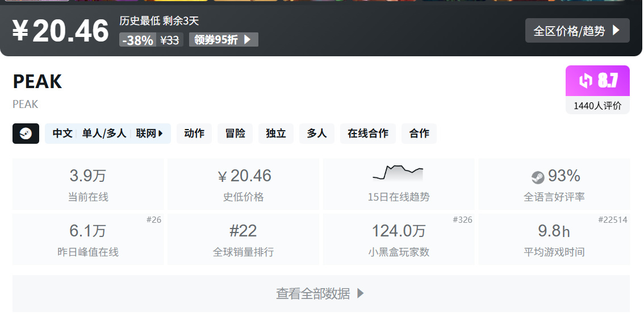Click the score logo icon beside 8.7
The height and width of the screenshot is (316, 644).
586,81
